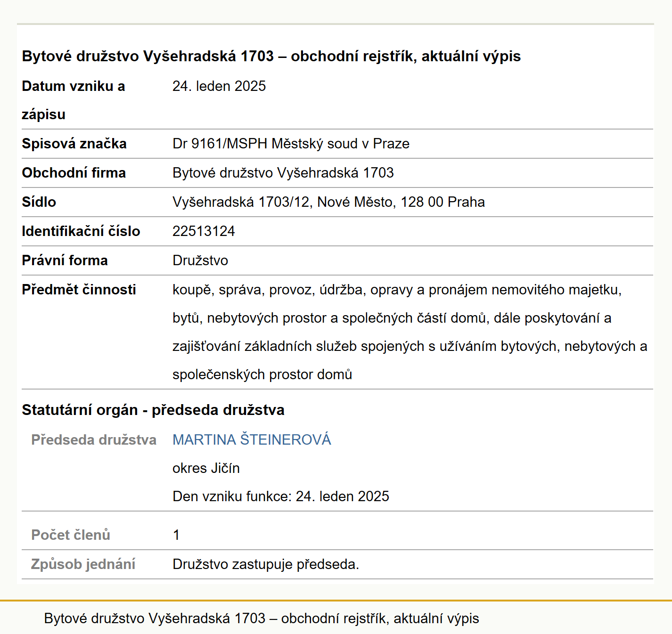Click the gray 'Předseda družstva' label
672x634 pixels.
tap(94, 439)
